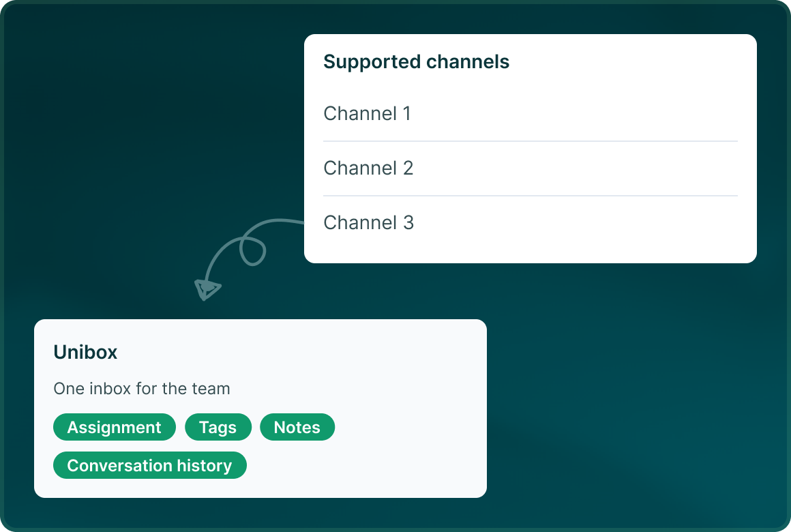Select the Channel 1 row

pos(531,114)
